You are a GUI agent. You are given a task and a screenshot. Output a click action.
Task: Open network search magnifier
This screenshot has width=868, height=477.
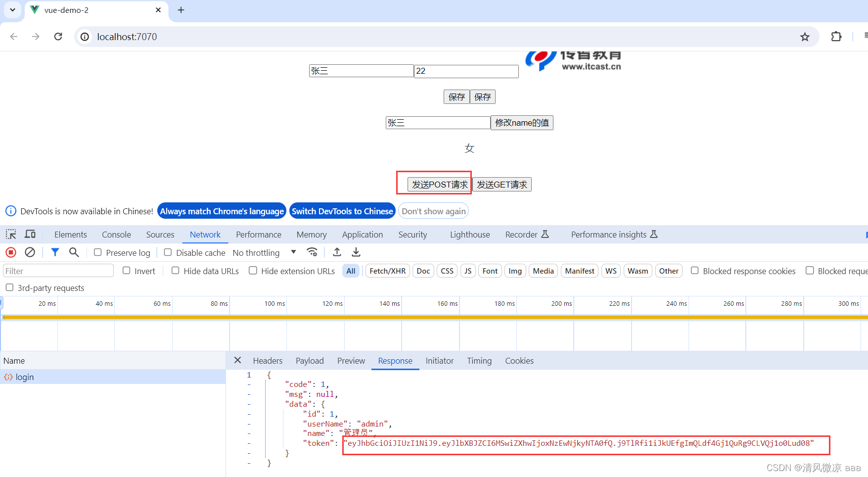74,252
